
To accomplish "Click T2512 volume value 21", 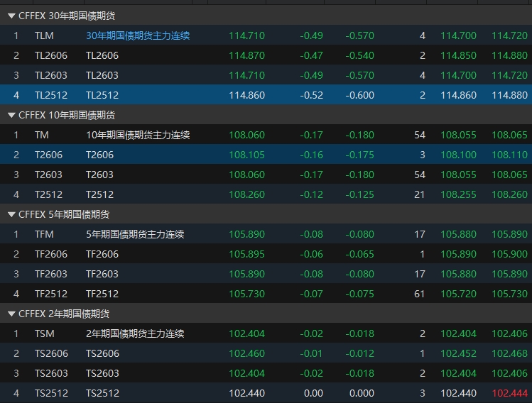I will click(x=419, y=194).
